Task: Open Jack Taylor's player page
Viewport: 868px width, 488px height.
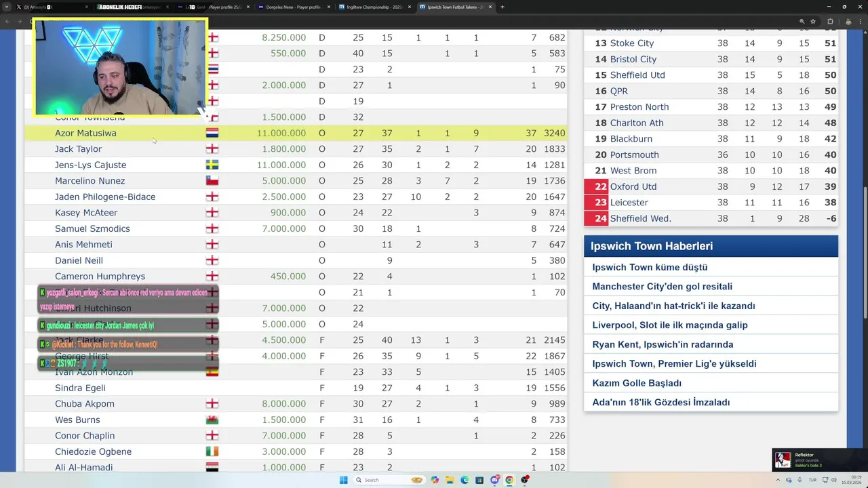Action: coord(78,149)
